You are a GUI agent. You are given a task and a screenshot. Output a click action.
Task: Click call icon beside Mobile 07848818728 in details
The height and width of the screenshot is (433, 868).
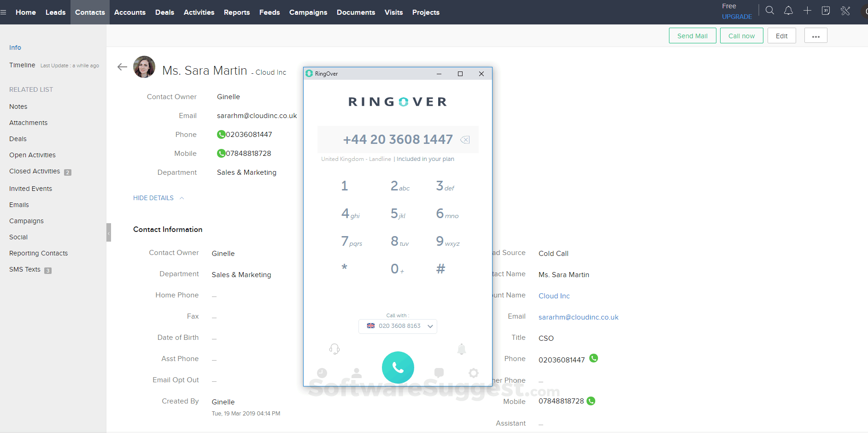pyautogui.click(x=591, y=401)
